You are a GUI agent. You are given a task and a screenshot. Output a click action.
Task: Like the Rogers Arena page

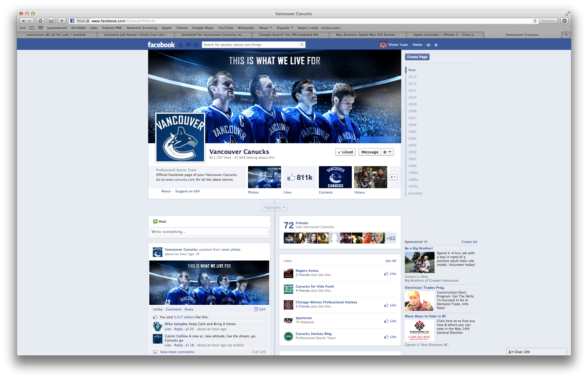390,274
